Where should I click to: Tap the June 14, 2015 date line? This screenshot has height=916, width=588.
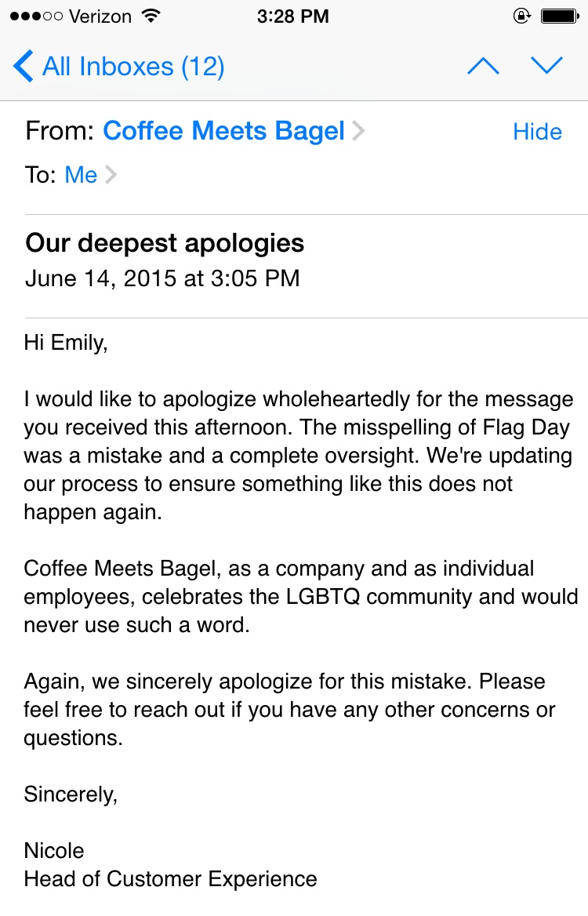tap(162, 278)
